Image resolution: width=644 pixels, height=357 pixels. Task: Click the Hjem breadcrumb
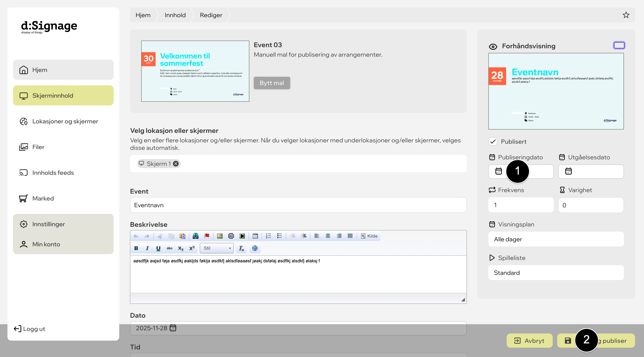tap(143, 15)
